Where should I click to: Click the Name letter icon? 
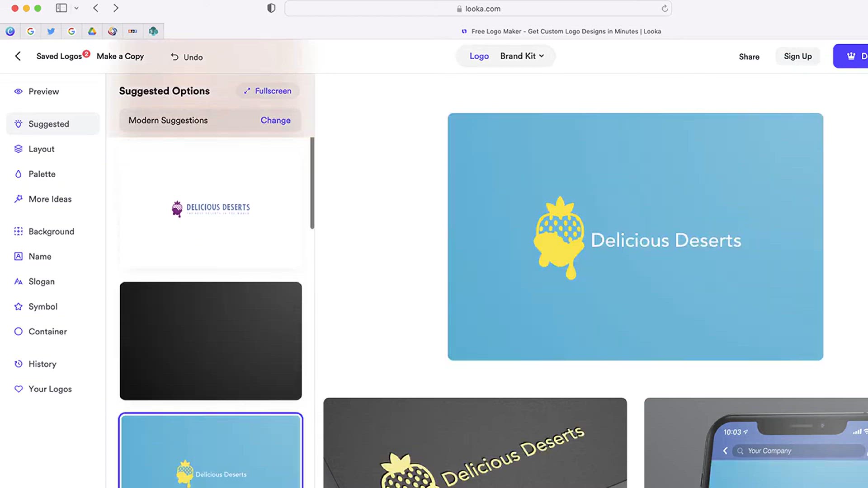(18, 256)
